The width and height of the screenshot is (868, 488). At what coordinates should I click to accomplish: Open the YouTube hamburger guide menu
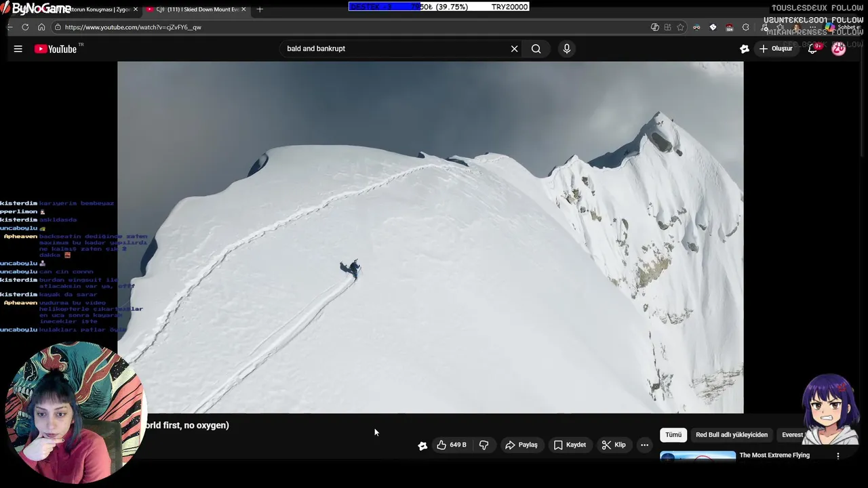18,49
